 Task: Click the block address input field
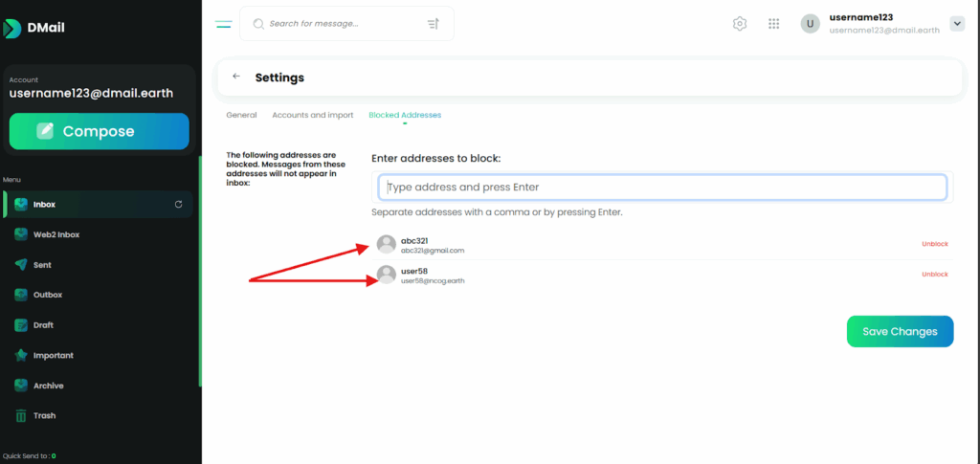coord(662,187)
